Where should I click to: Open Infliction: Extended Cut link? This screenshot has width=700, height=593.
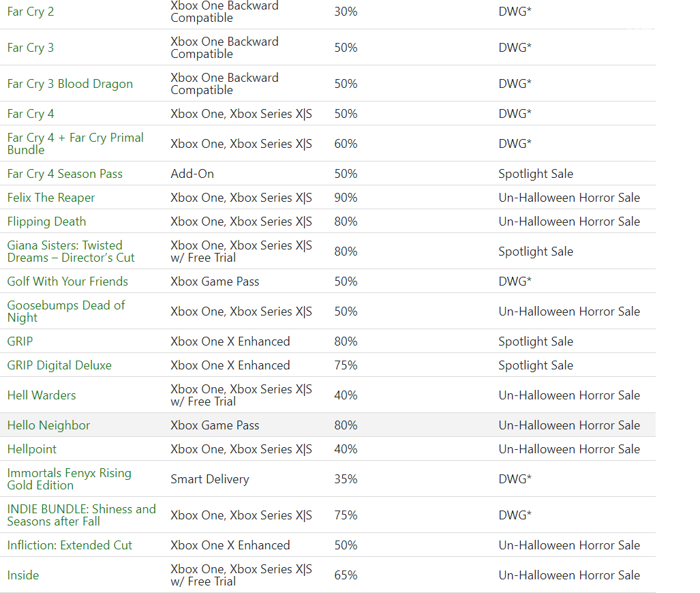pyautogui.click(x=70, y=545)
